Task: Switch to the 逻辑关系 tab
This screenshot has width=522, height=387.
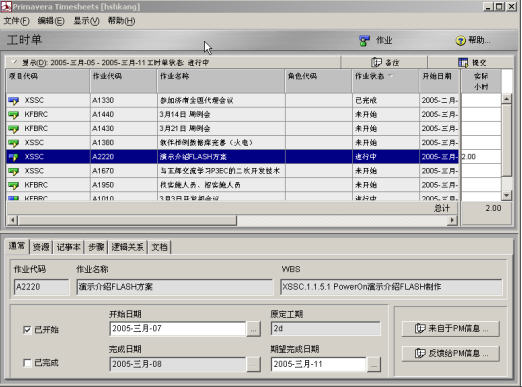Action: tap(128, 247)
